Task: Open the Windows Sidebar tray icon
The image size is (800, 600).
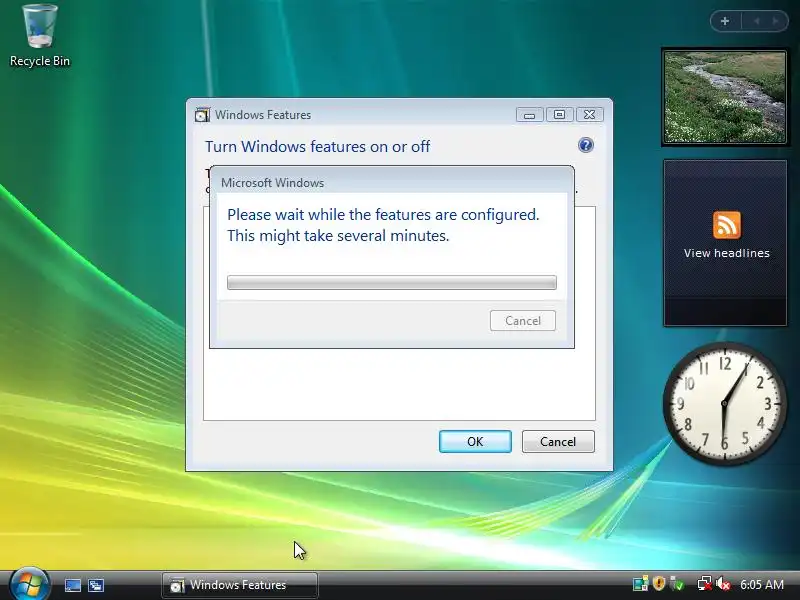Action: (x=640, y=584)
